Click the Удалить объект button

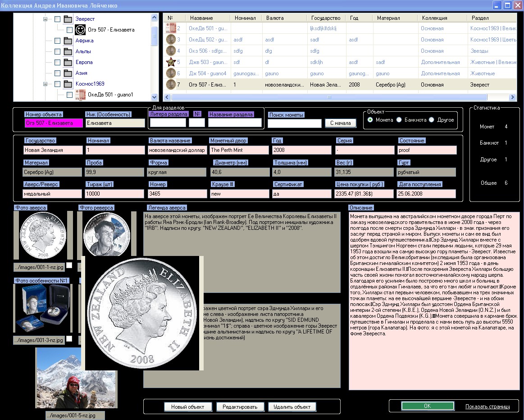[x=292, y=406]
